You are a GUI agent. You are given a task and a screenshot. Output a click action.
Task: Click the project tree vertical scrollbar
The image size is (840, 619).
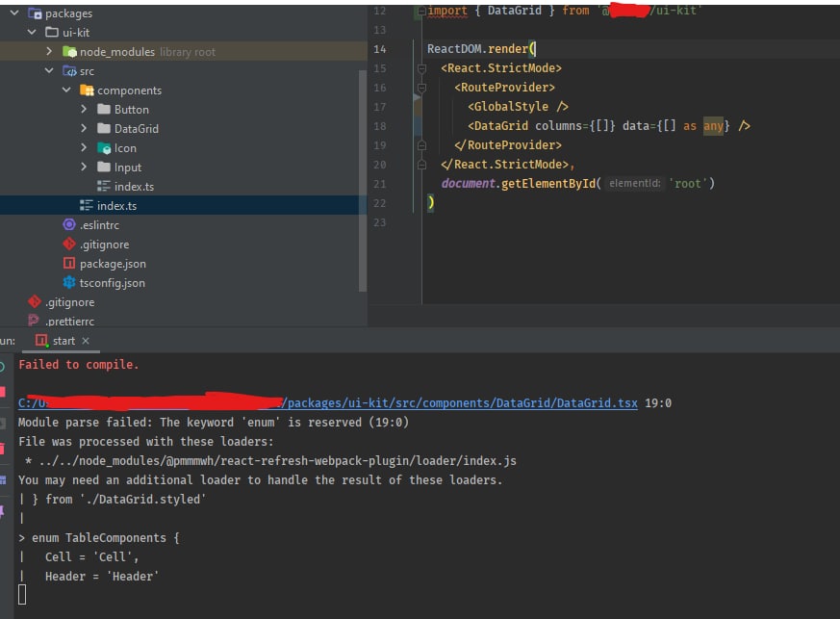pos(363,181)
